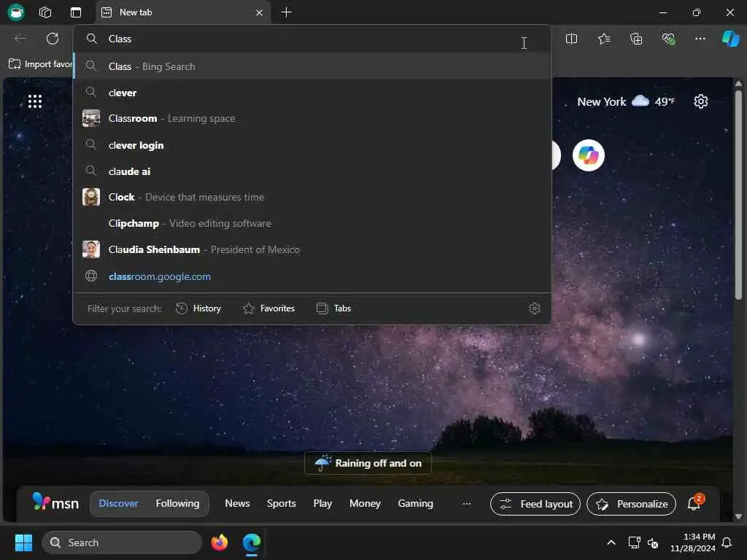The height and width of the screenshot is (560, 747).
Task: Choose the clever search suggestion
Action: [x=312, y=93]
